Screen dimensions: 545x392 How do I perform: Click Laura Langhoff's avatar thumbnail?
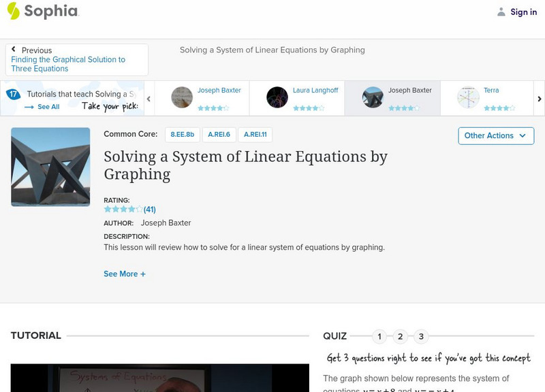coord(277,97)
